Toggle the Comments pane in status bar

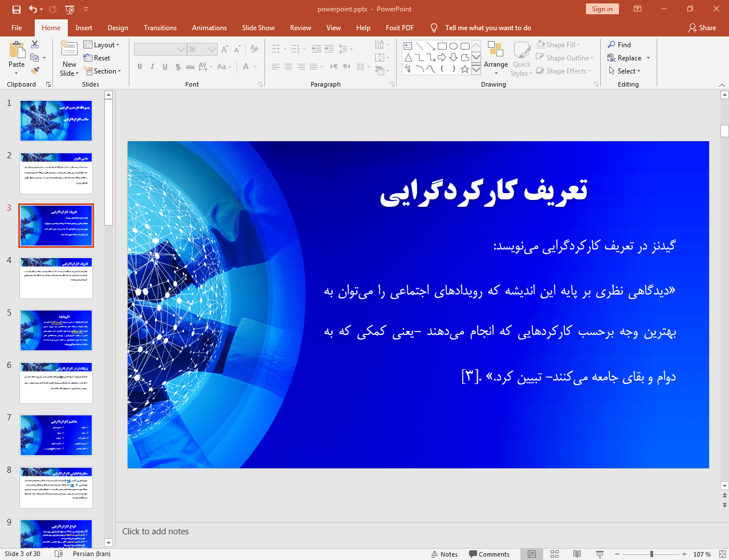point(489,554)
